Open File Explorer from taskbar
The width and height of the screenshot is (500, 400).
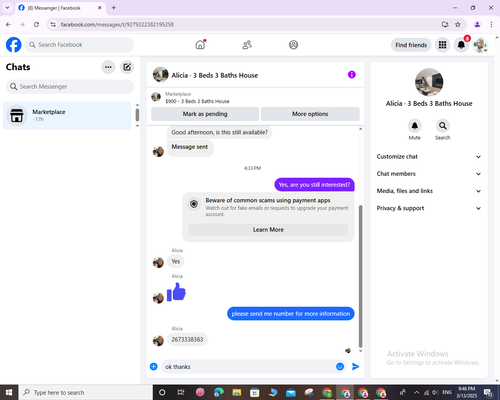(237, 392)
